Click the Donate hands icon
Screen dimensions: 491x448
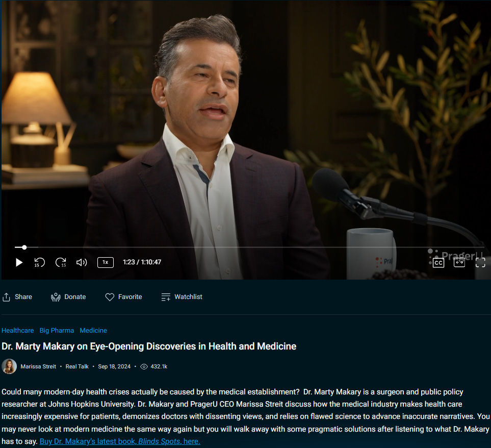56,297
